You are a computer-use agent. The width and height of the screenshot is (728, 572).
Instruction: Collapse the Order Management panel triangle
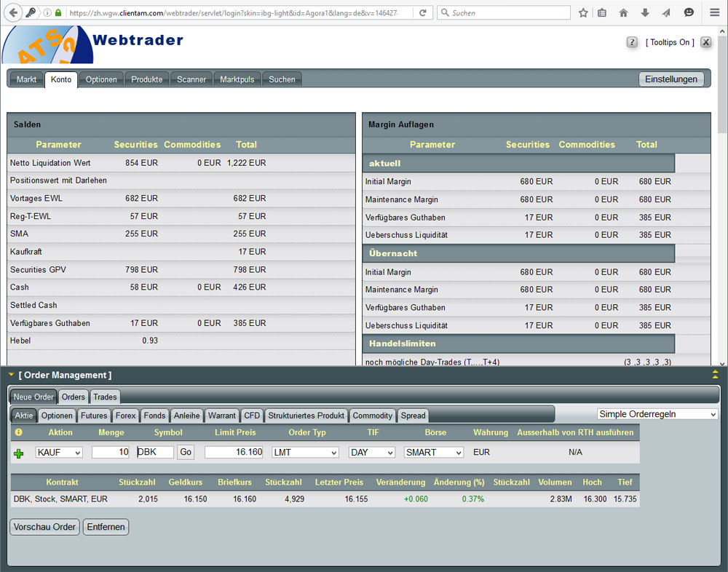click(x=11, y=375)
